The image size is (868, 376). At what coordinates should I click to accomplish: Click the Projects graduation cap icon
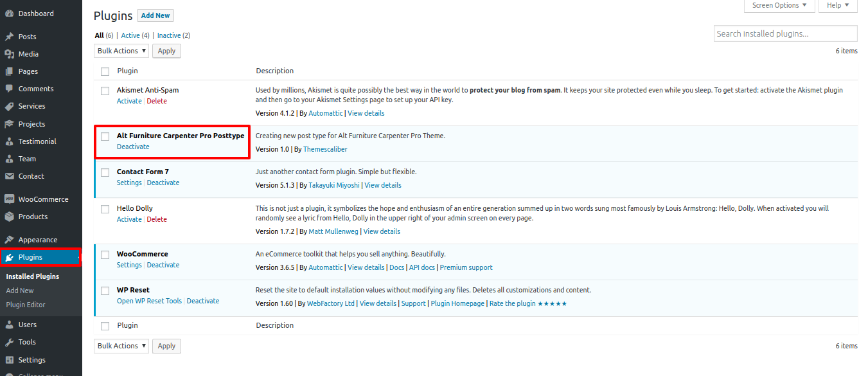tap(9, 124)
